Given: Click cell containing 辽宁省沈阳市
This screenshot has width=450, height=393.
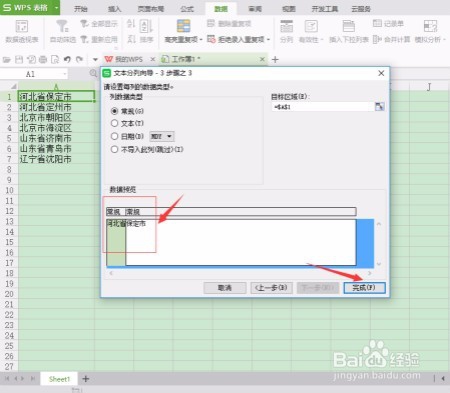Looking at the screenshot, I should (x=56, y=159).
